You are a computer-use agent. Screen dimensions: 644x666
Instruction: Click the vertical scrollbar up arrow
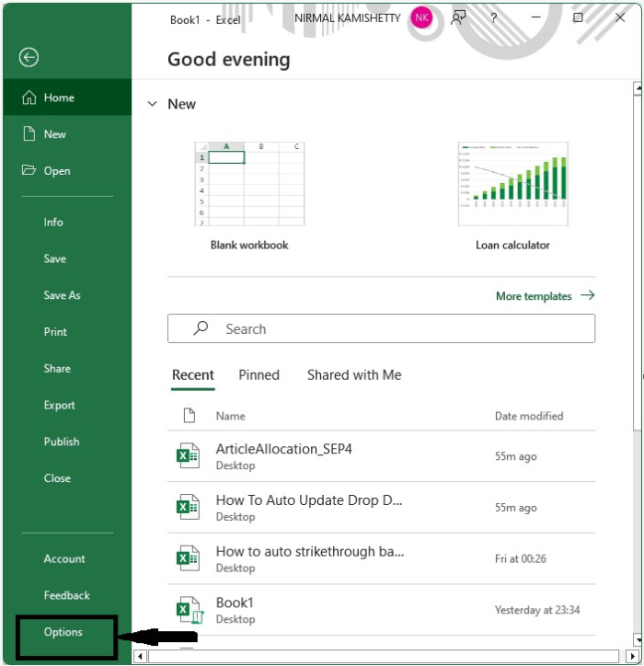coord(637,89)
